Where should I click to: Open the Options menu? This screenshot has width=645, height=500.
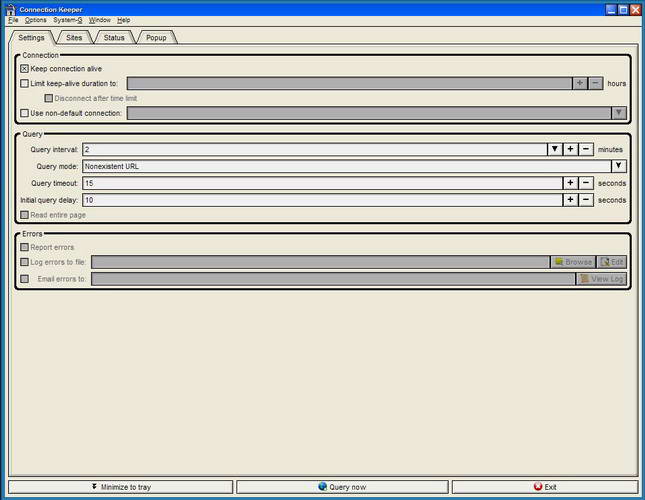(35, 20)
